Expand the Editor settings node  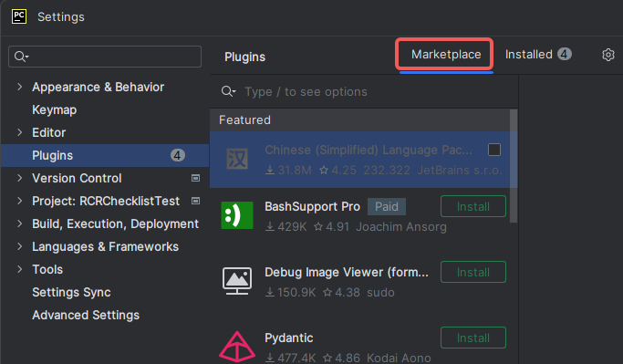tap(19, 132)
